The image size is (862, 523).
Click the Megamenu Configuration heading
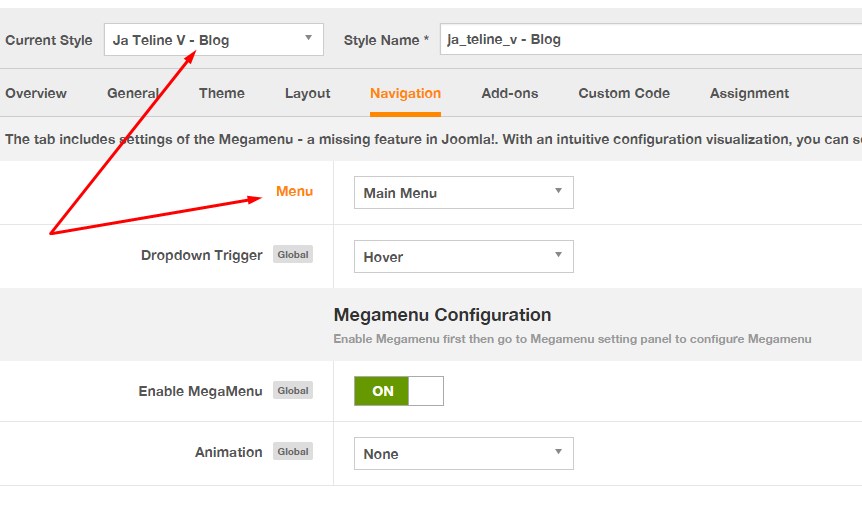click(443, 315)
